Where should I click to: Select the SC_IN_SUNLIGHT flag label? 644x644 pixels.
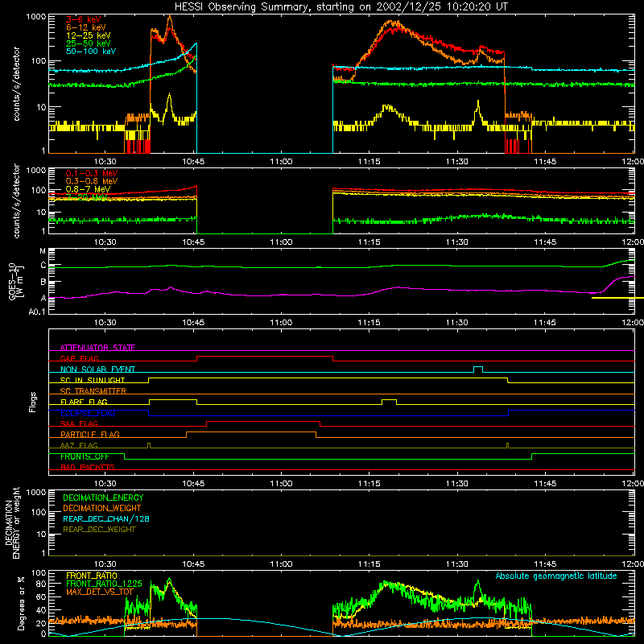point(93,380)
